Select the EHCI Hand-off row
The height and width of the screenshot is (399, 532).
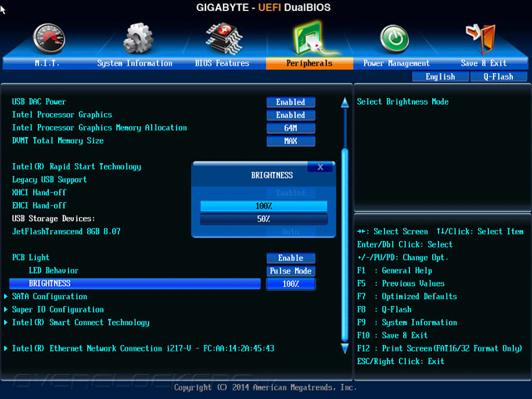[x=39, y=205]
